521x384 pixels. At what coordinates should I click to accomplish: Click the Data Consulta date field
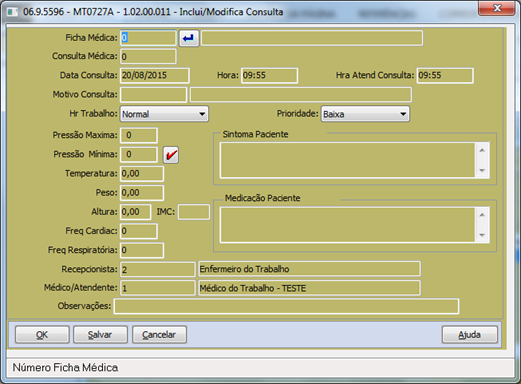coord(155,75)
